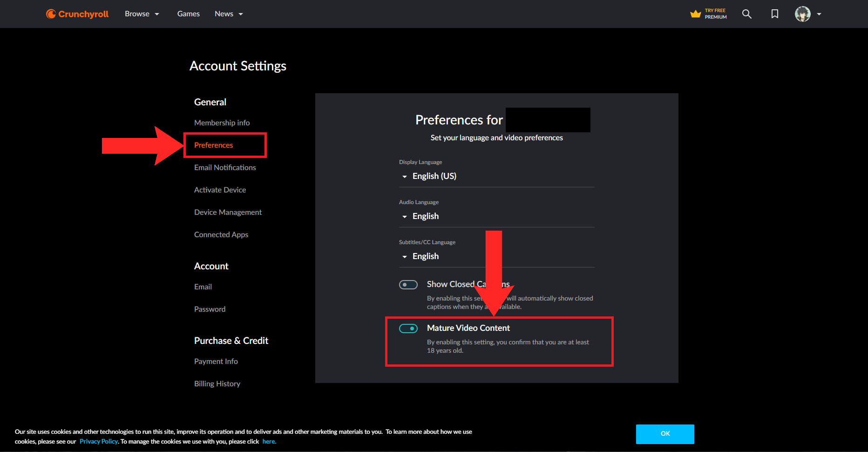Toggle the Show Closed Captions switch

[x=408, y=285]
